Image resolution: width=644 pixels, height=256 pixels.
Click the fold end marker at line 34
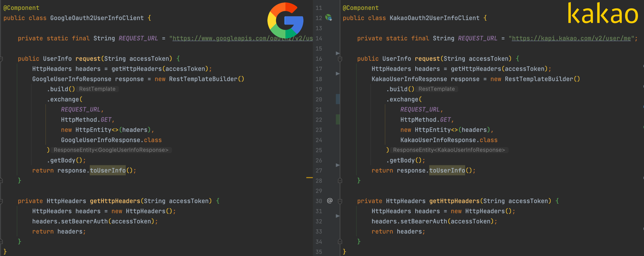click(x=340, y=242)
